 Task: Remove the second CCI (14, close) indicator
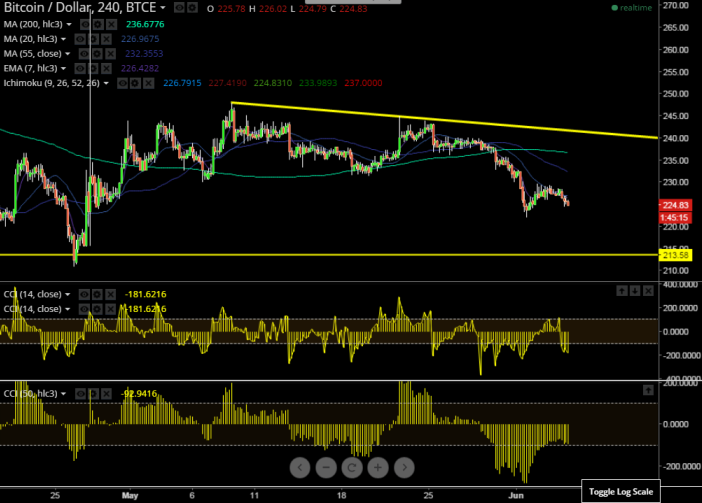110,309
